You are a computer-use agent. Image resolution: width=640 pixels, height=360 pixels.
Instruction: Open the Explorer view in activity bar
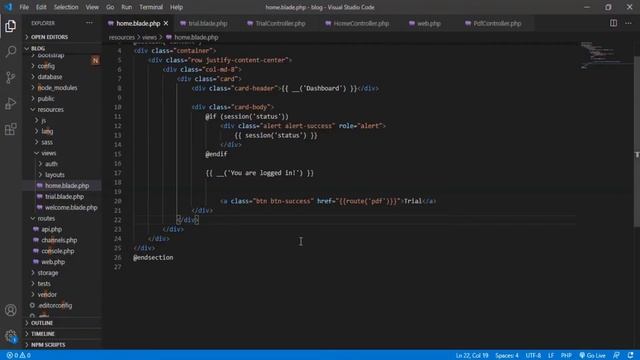[x=11, y=26]
